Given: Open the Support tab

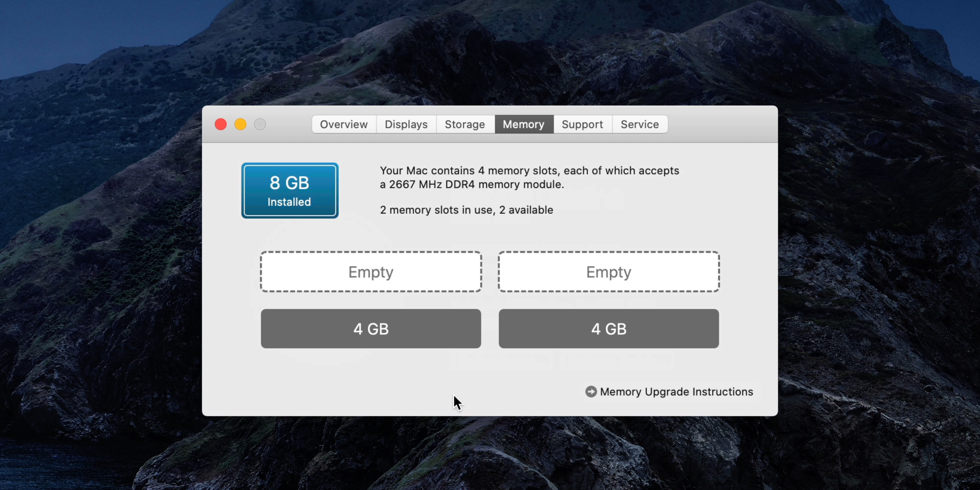Looking at the screenshot, I should click(x=582, y=124).
